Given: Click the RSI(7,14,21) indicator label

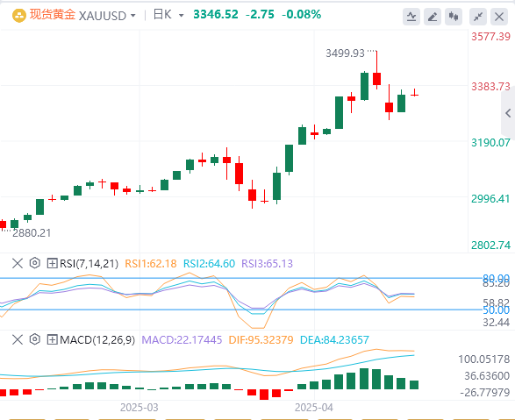Looking at the screenshot, I should pyautogui.click(x=89, y=263).
